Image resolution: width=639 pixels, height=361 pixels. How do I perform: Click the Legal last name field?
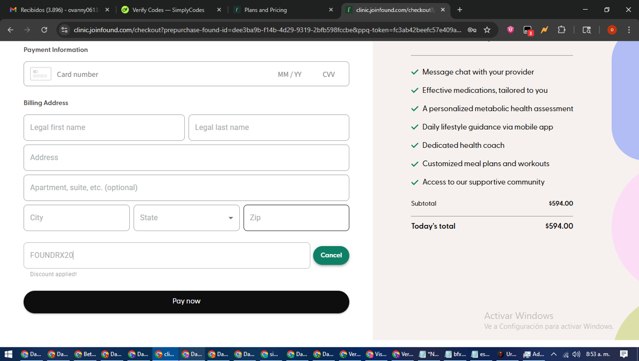coord(269,128)
